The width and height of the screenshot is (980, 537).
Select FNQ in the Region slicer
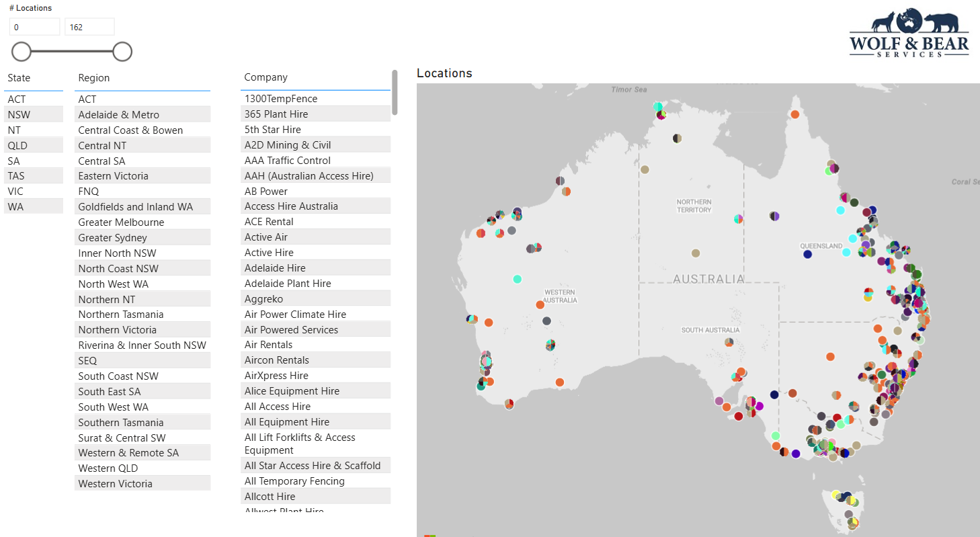[x=142, y=192]
